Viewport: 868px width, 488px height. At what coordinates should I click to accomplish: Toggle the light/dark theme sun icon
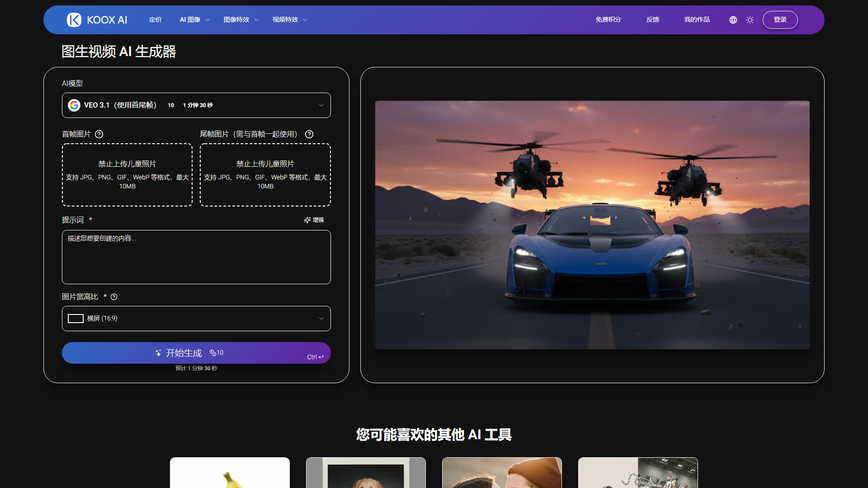(x=750, y=20)
